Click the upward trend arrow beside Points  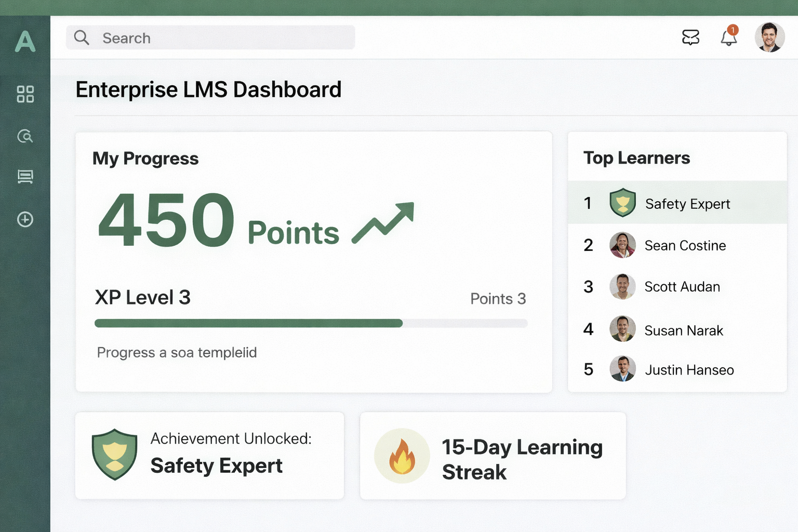[383, 222]
